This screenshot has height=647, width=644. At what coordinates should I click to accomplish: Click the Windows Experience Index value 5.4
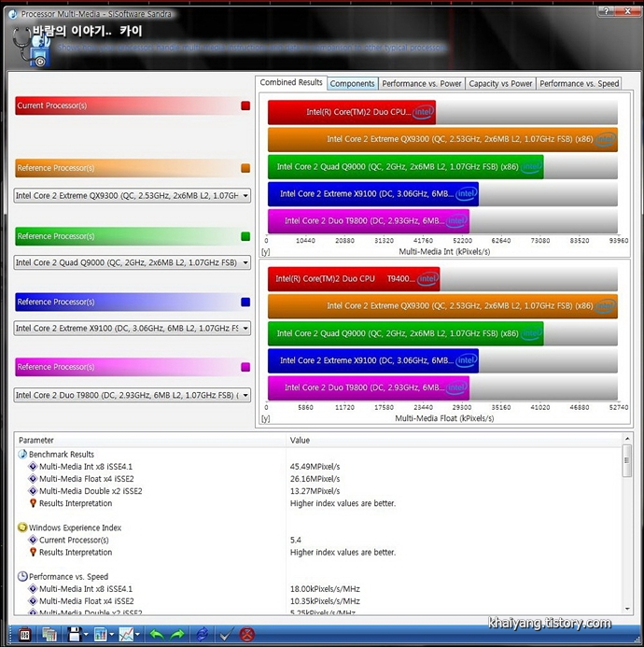295,541
